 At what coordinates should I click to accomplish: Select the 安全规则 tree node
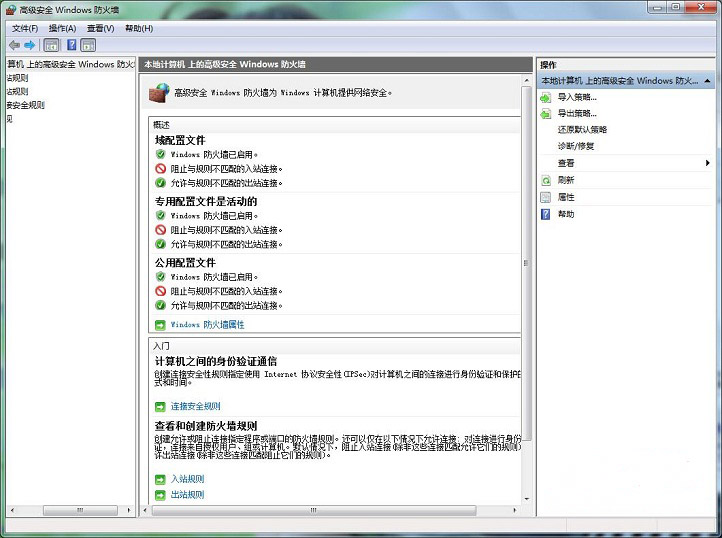[26, 105]
